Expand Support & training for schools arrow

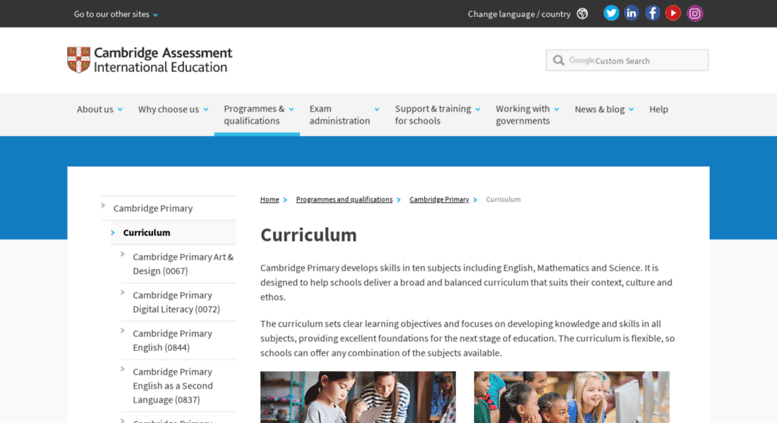click(x=478, y=109)
